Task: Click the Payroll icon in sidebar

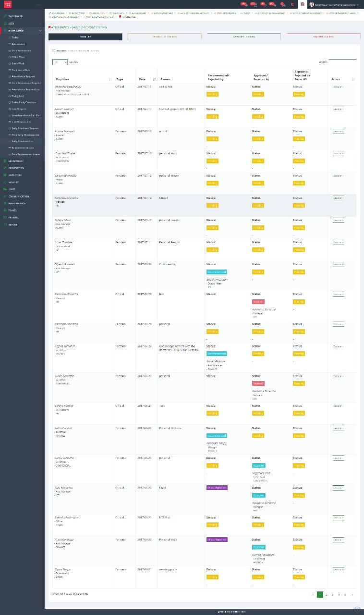Action: (x=5, y=217)
